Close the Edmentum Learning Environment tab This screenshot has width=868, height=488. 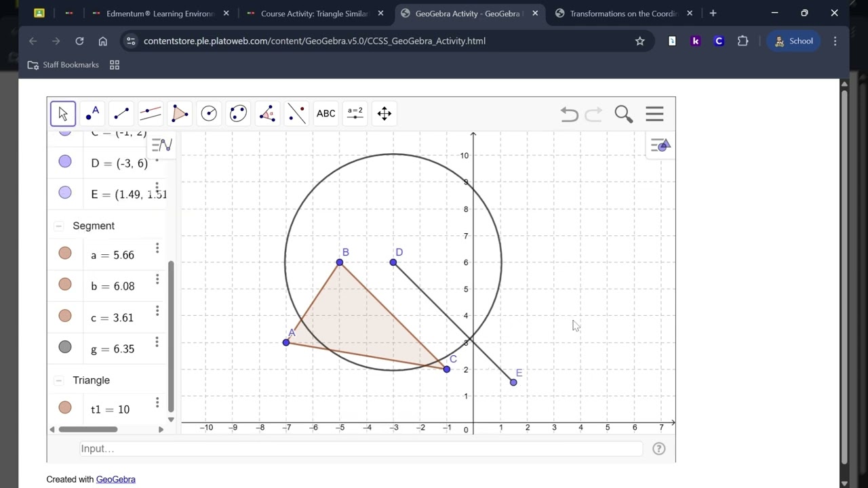point(226,14)
